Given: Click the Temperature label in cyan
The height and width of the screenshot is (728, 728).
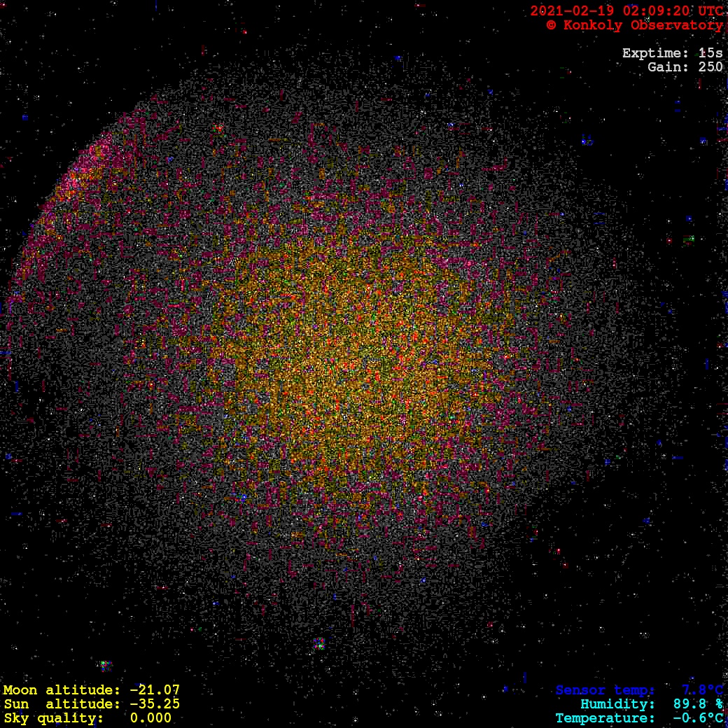Looking at the screenshot, I should [605, 718].
